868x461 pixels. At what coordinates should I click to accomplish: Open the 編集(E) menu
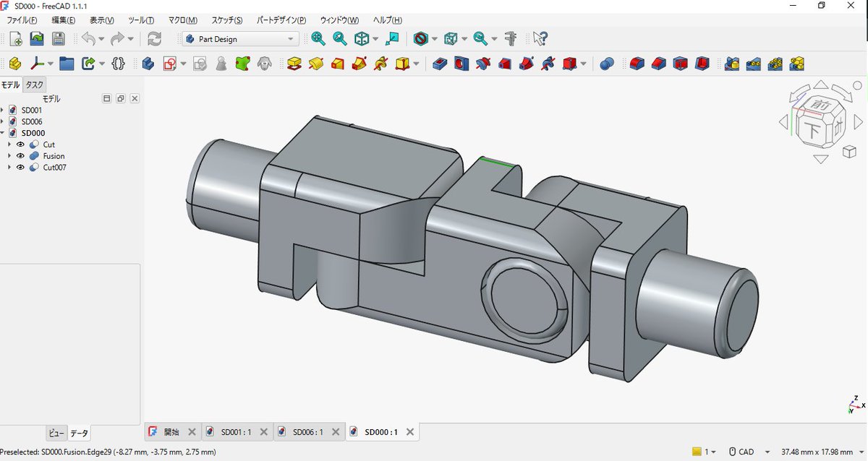tap(64, 20)
